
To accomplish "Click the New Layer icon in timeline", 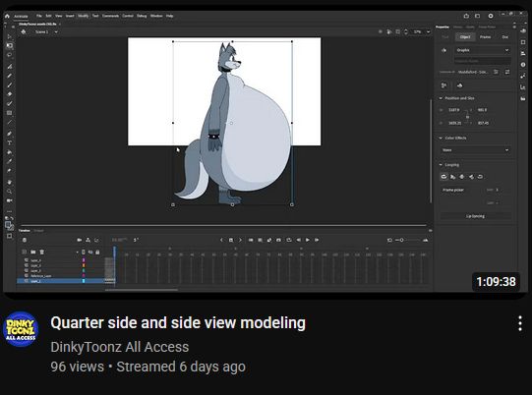I will click(24, 252).
